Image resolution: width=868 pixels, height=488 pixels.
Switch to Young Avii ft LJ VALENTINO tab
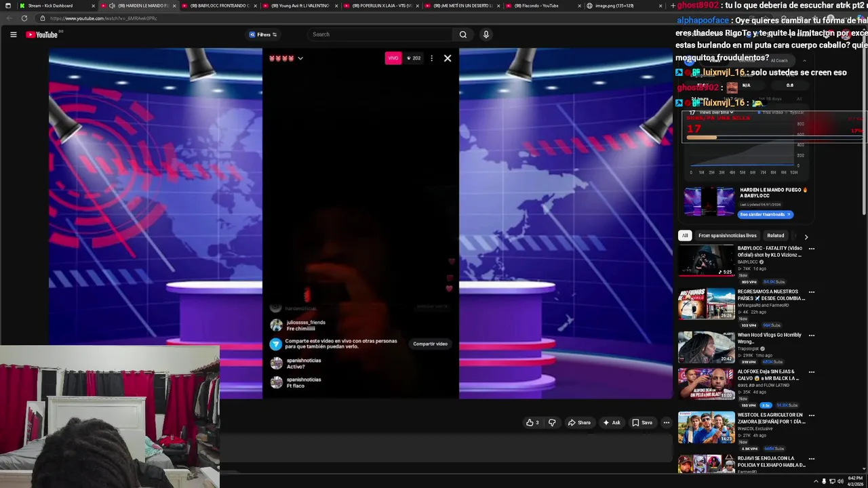[300, 5]
